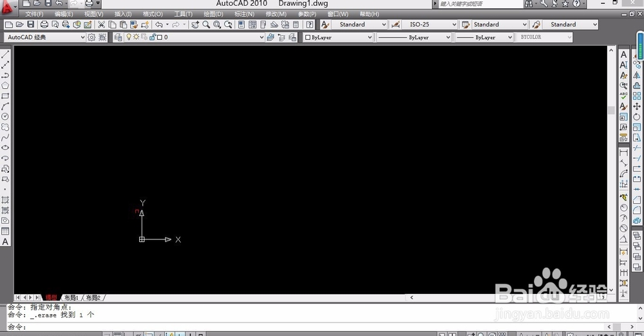Select the Construction line tool
The width and height of the screenshot is (644, 336).
click(x=5, y=65)
